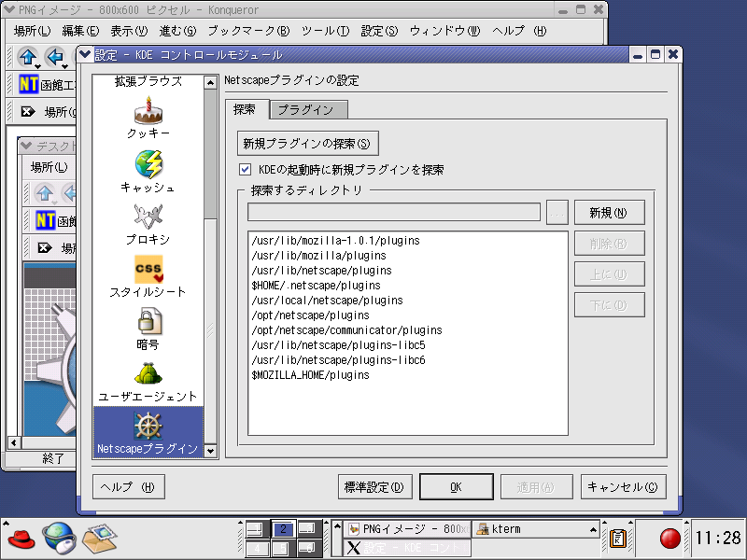Viewport: 747px width, 560px height.
Task: Select the $HOME/.netscape/plugins row
Action: point(408,286)
